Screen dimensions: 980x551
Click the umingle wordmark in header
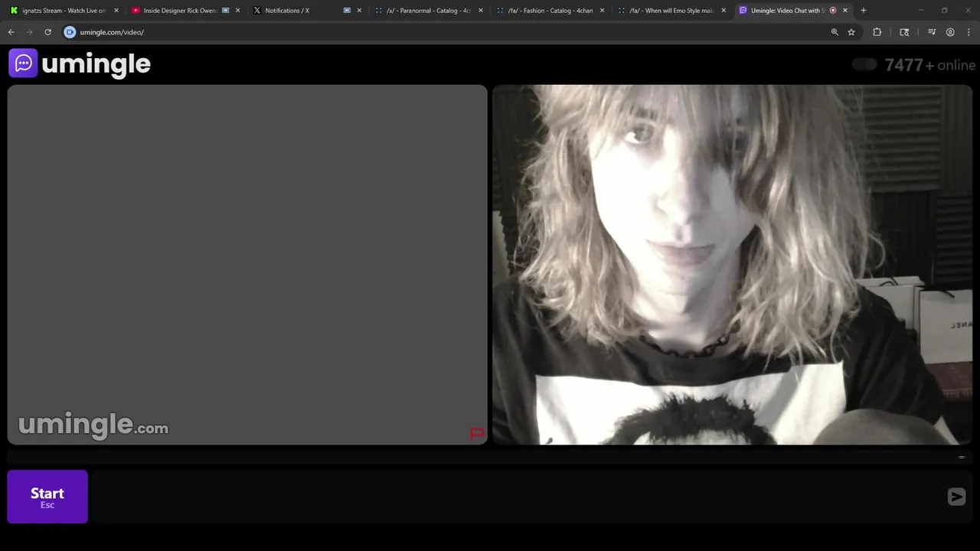[x=96, y=64]
